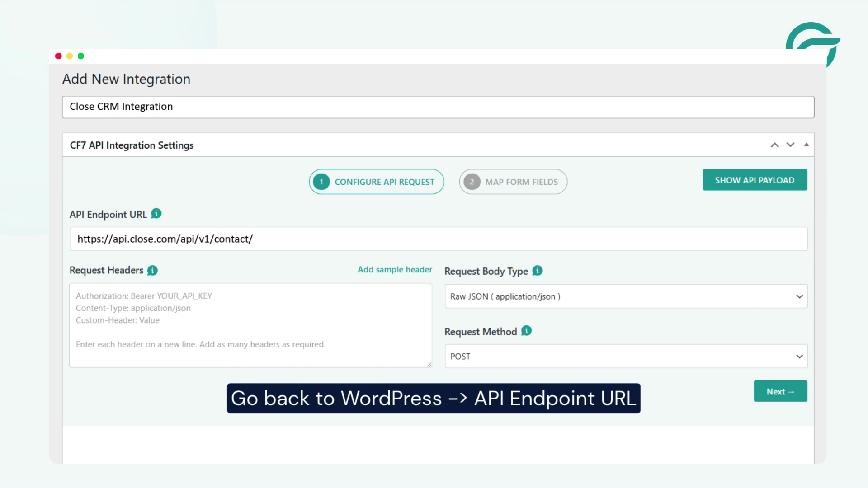868x488 pixels.
Task: Click the Next button
Action: click(780, 391)
